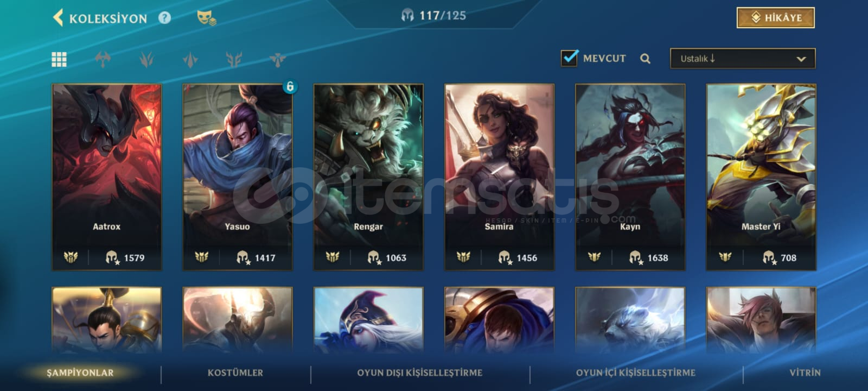The width and height of the screenshot is (868, 391).
Task: Open the masks and coins icon
Action: (x=206, y=18)
